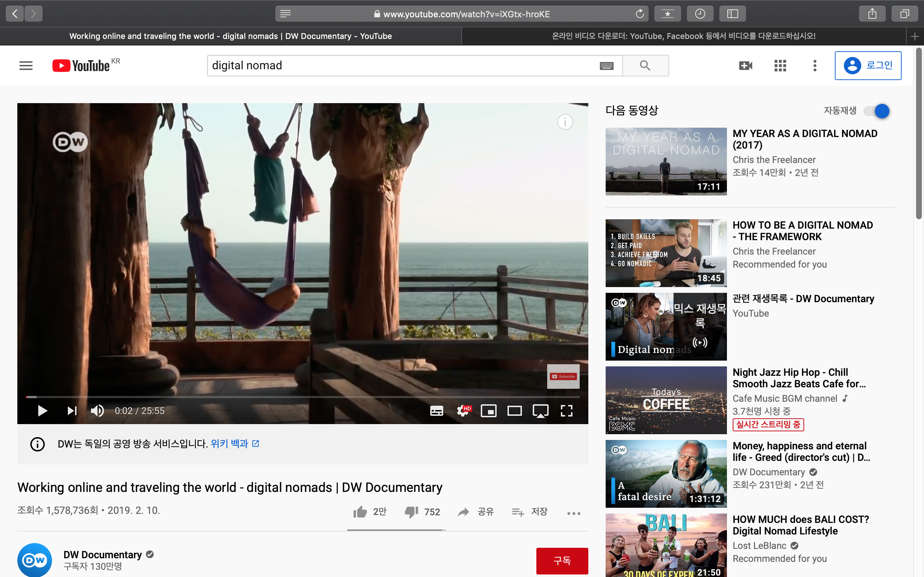
Task: Toggle subtitles with the captions icon
Action: coord(436,411)
